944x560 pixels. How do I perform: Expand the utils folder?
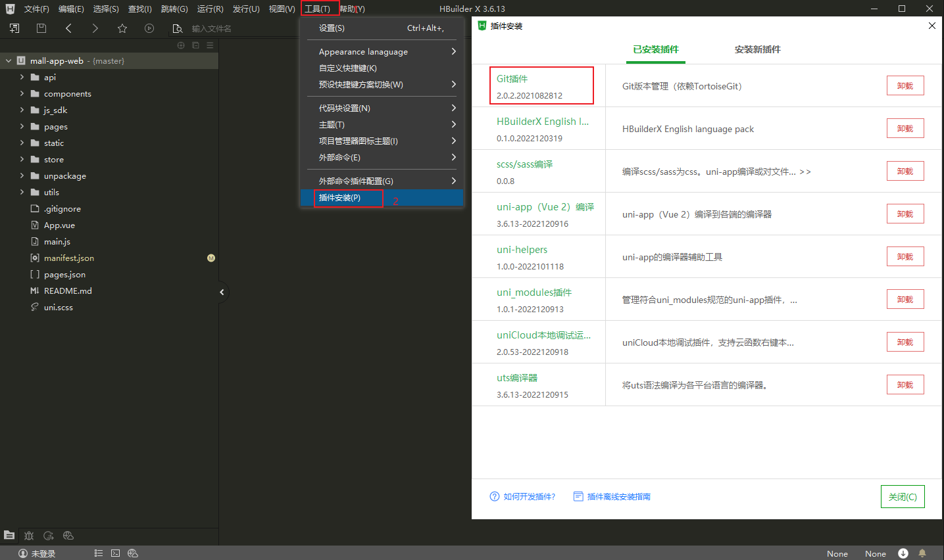(22, 192)
